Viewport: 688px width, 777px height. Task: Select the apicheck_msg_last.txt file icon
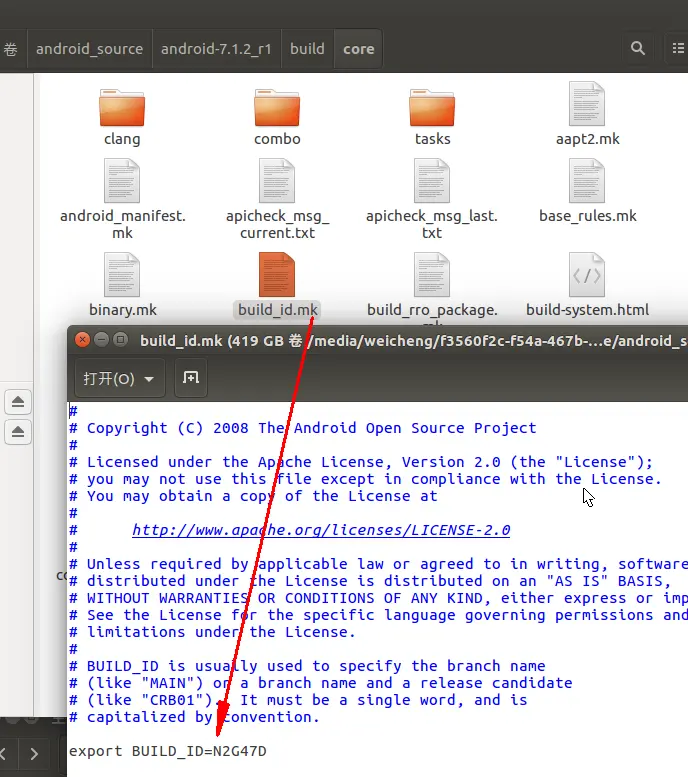pos(432,181)
